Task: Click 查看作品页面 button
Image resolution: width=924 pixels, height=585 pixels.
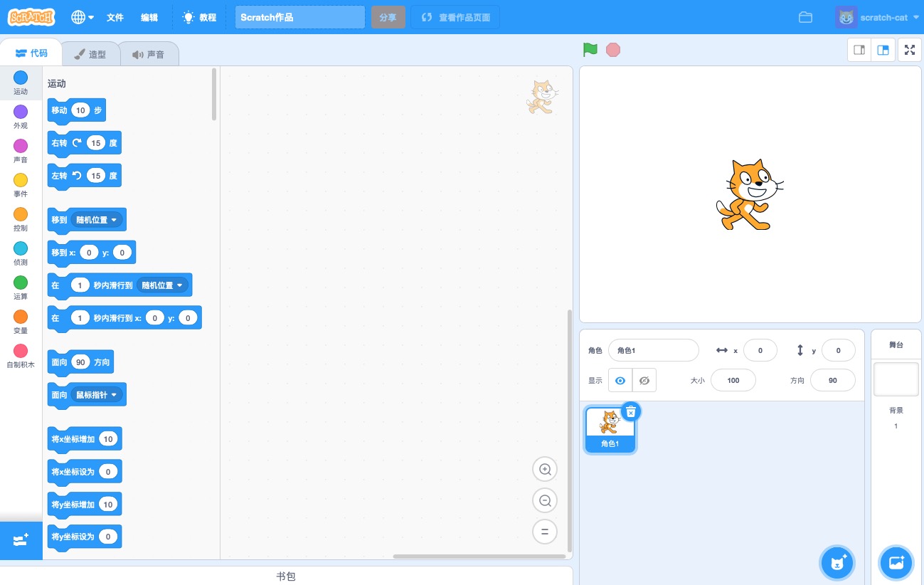Action: point(455,17)
